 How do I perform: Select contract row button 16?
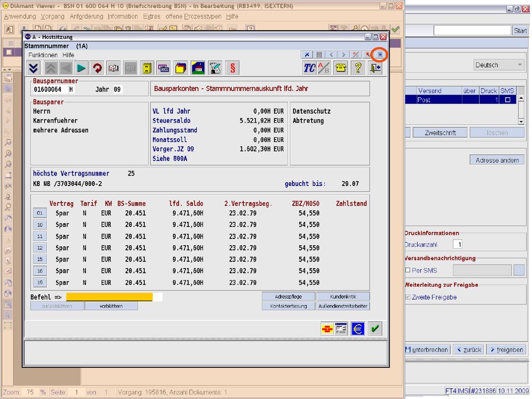[x=39, y=271]
